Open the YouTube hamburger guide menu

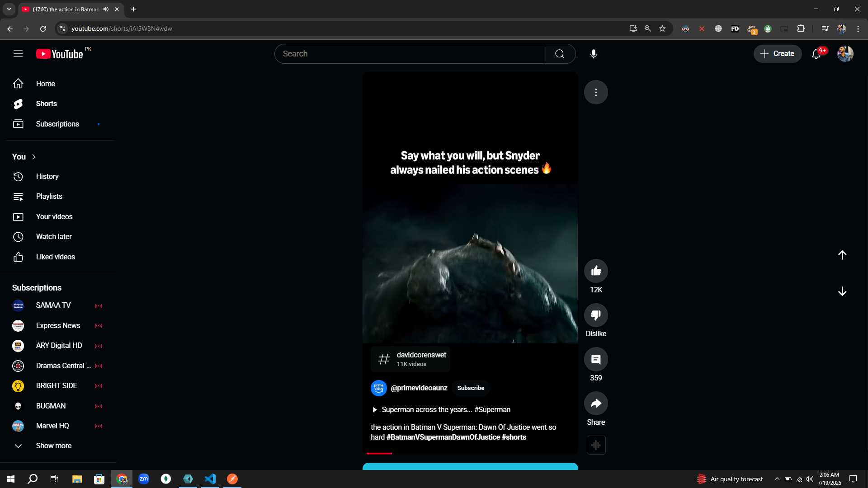click(x=18, y=54)
